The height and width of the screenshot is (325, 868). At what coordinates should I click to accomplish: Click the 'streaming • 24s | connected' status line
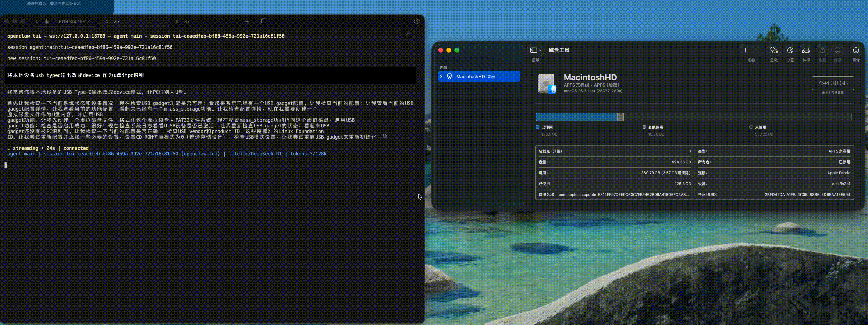(x=51, y=148)
